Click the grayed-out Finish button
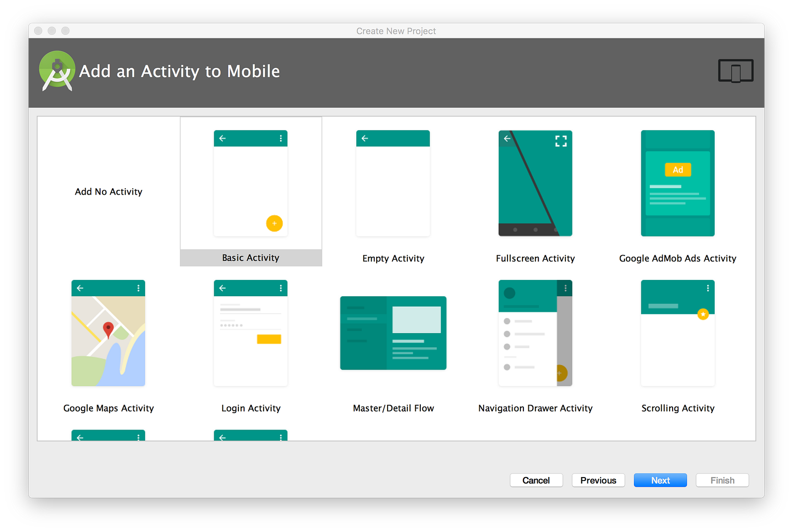793x532 pixels. pos(722,480)
